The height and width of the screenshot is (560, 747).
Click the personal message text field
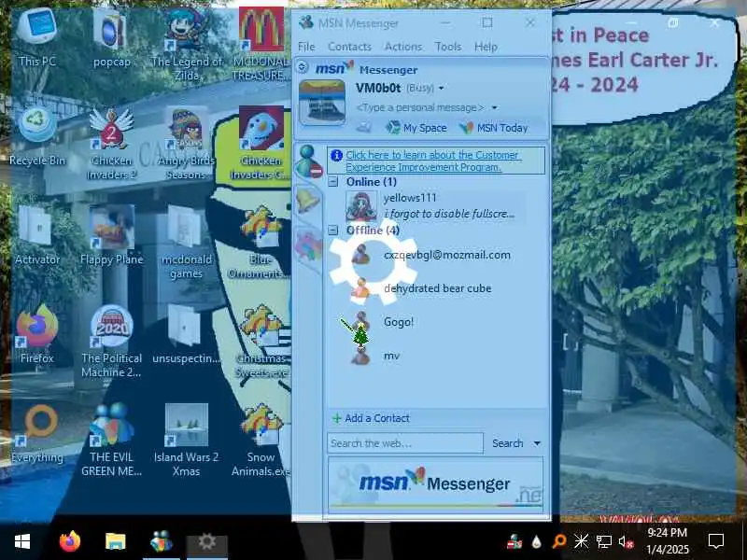(421, 107)
